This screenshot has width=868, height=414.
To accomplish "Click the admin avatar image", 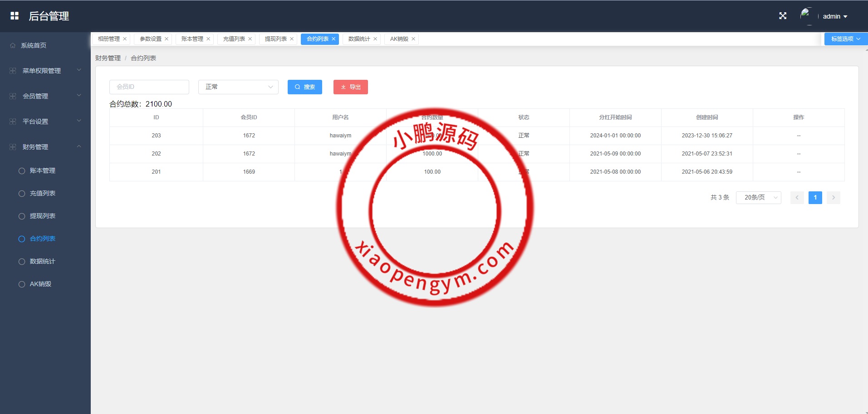I will tap(807, 16).
